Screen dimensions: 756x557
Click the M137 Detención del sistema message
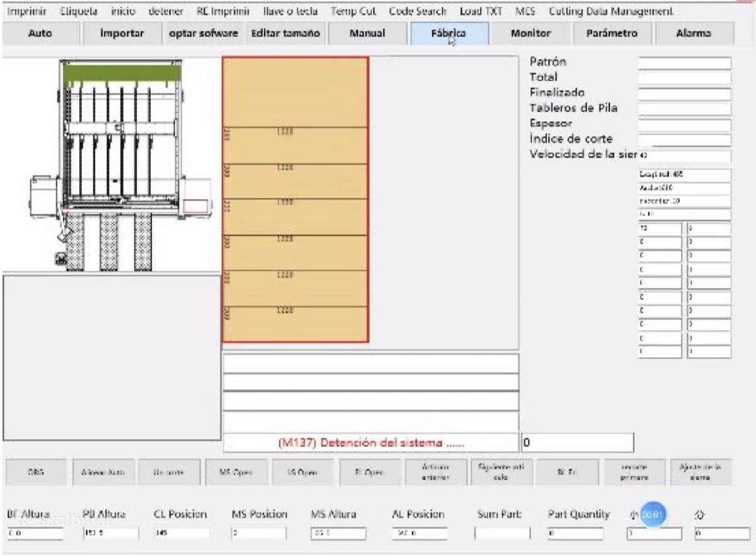tap(371, 443)
